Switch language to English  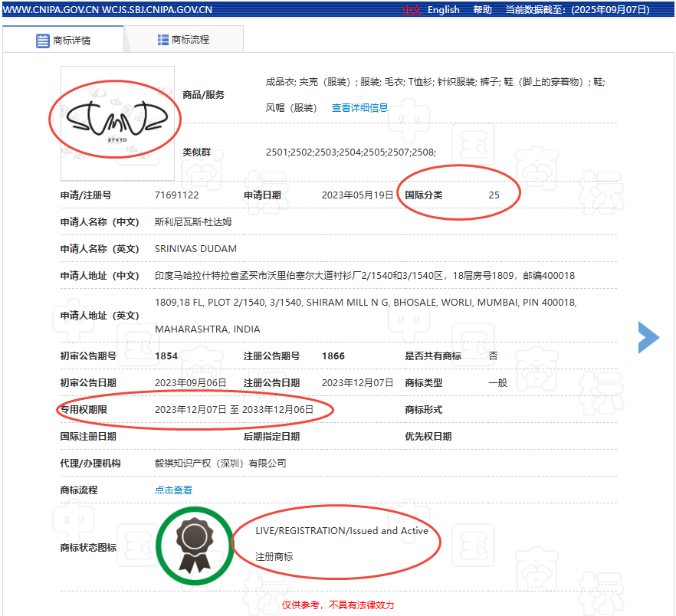click(443, 9)
